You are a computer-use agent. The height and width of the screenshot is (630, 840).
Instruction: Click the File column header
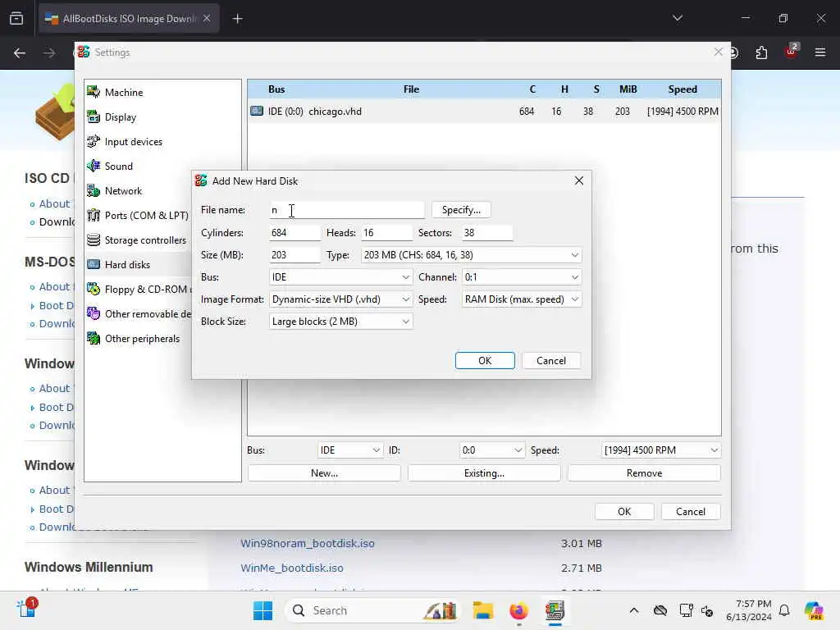412,89
